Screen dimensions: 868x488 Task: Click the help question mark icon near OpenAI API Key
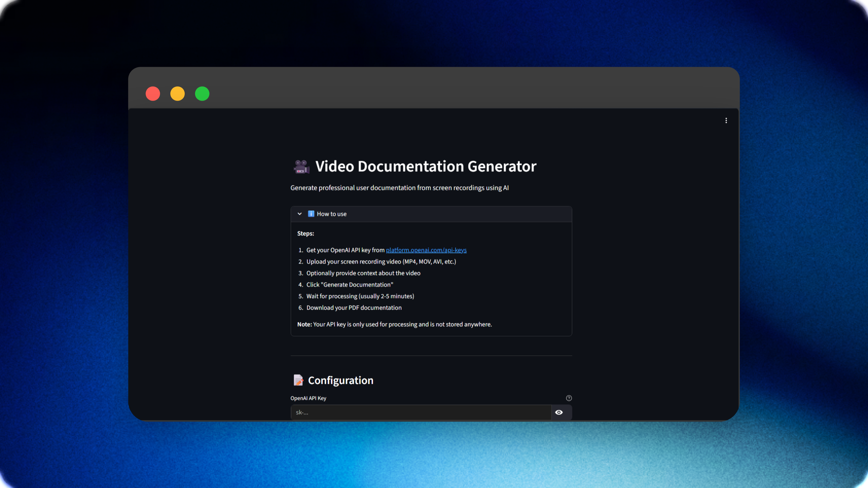[569, 398]
